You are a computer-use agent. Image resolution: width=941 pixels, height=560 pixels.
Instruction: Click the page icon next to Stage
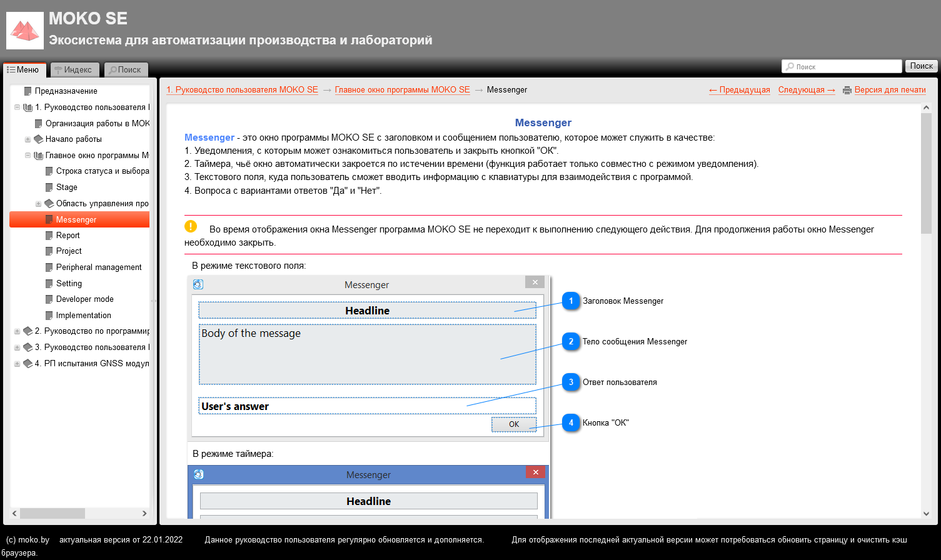point(49,187)
